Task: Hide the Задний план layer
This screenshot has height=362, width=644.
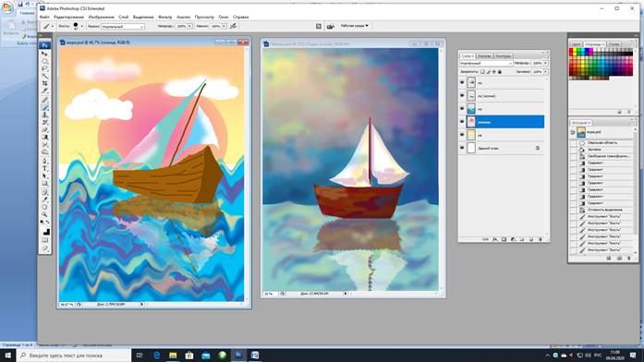Action: point(462,148)
